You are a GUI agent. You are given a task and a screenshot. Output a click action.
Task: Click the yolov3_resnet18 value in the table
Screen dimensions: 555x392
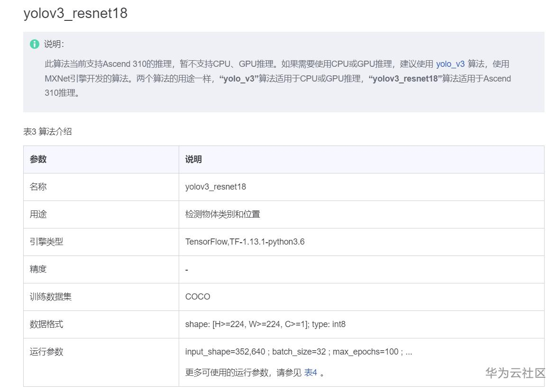[216, 187]
